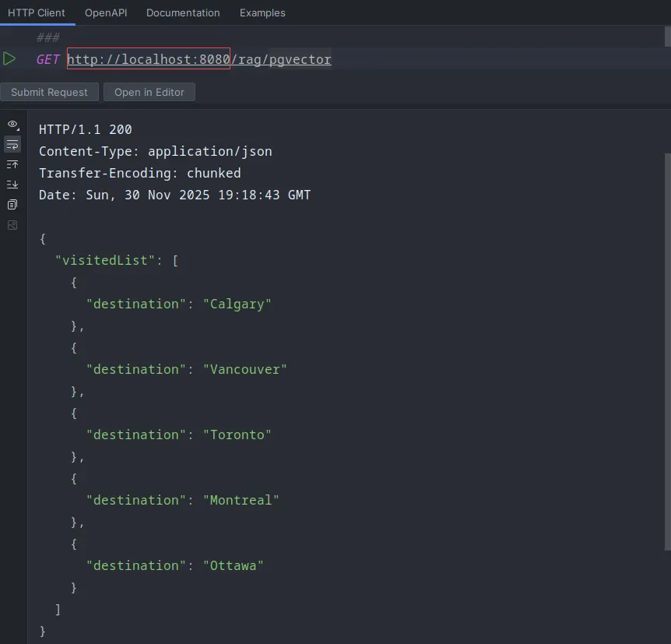Screen dimensions: 671x644
Task: Run the GET request from the gutter
Action: [9, 59]
